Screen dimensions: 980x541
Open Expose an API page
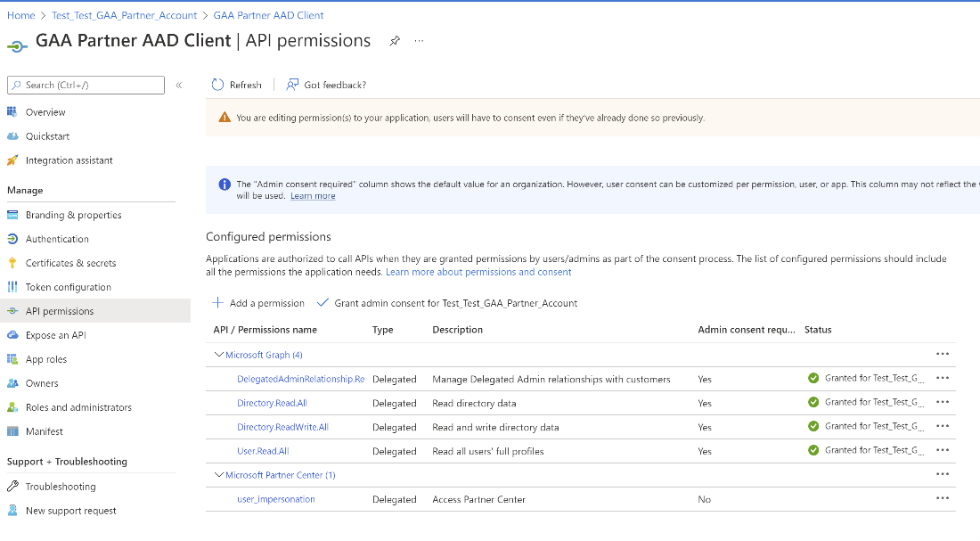click(x=55, y=335)
